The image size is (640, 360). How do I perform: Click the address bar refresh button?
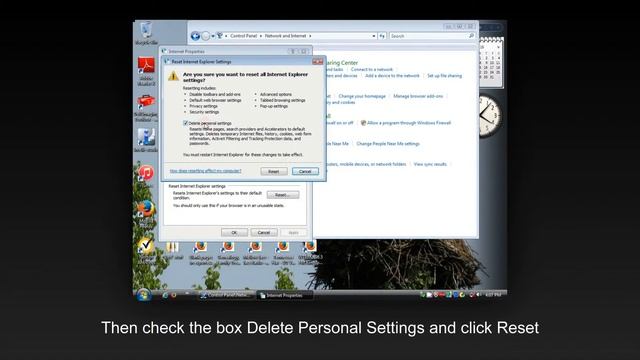[x=382, y=36]
